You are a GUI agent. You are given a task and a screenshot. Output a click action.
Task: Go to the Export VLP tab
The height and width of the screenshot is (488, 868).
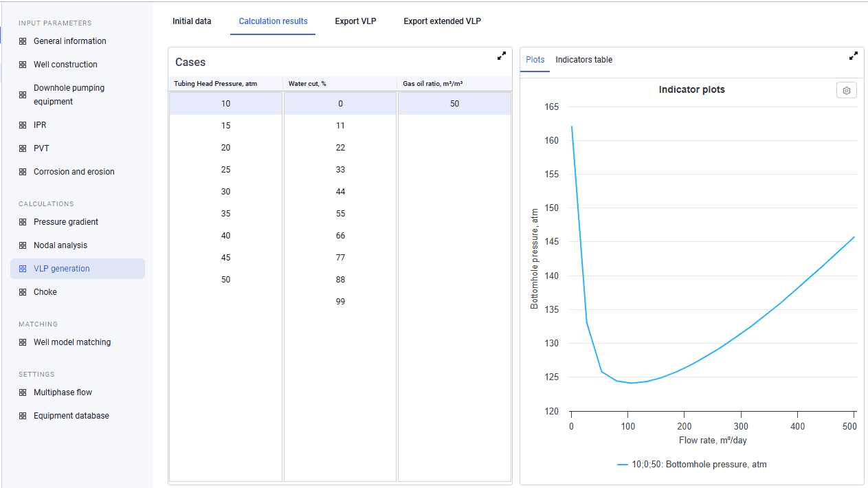coord(355,21)
